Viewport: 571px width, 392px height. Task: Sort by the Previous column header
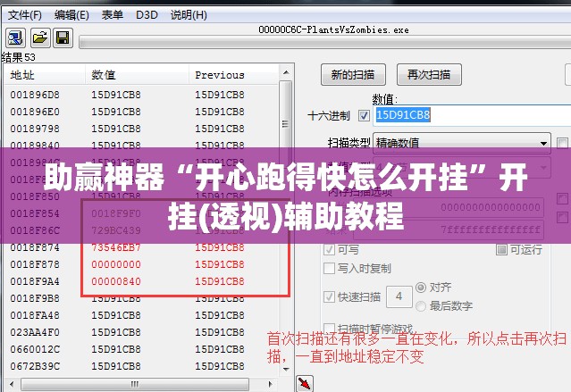click(234, 75)
